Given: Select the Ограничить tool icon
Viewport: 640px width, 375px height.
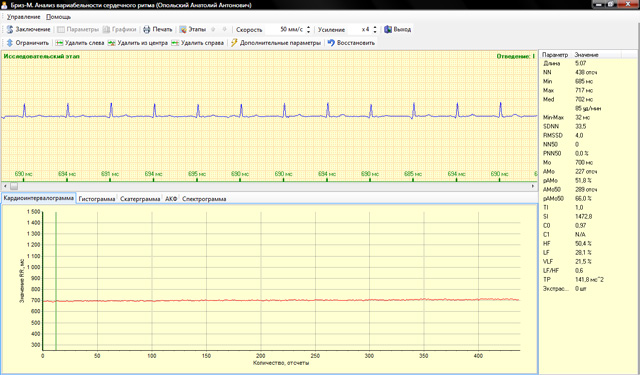Looking at the screenshot, I should [10, 42].
